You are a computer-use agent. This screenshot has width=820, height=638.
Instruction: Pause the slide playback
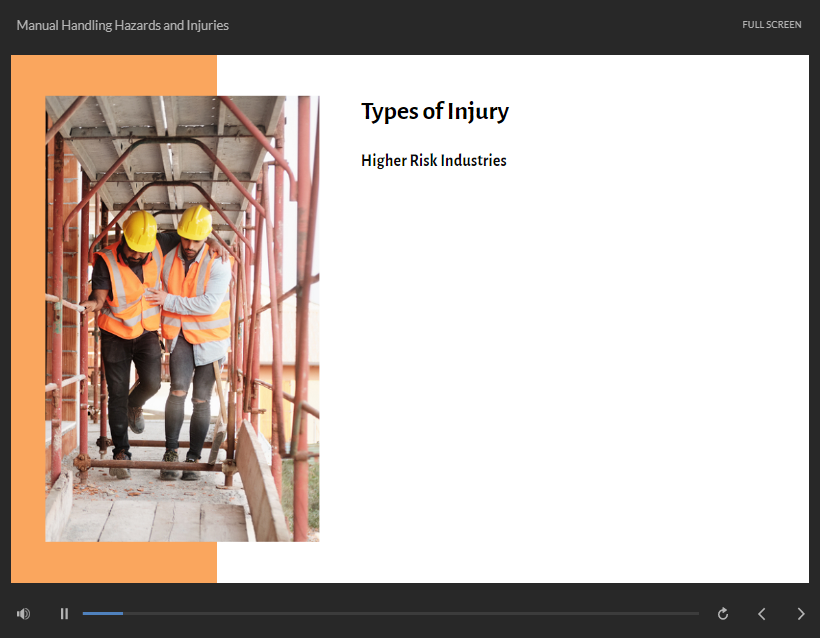pyautogui.click(x=64, y=614)
